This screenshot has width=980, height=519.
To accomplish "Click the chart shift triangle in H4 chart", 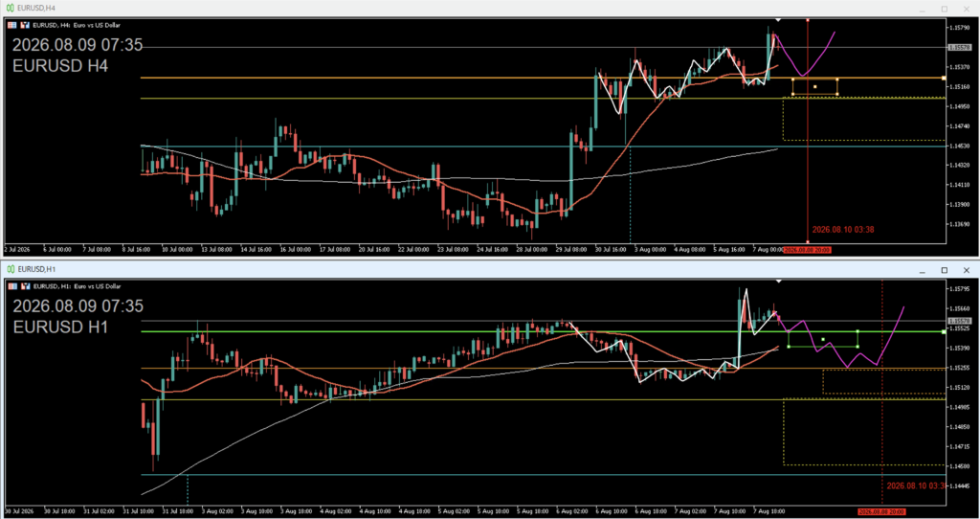I will coord(778,21).
